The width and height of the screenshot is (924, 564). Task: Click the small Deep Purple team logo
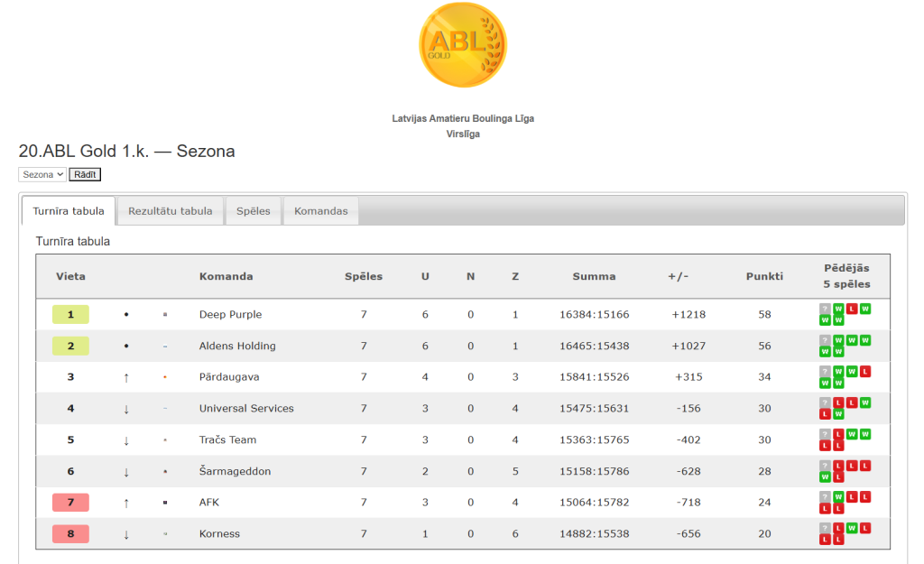tap(165, 315)
